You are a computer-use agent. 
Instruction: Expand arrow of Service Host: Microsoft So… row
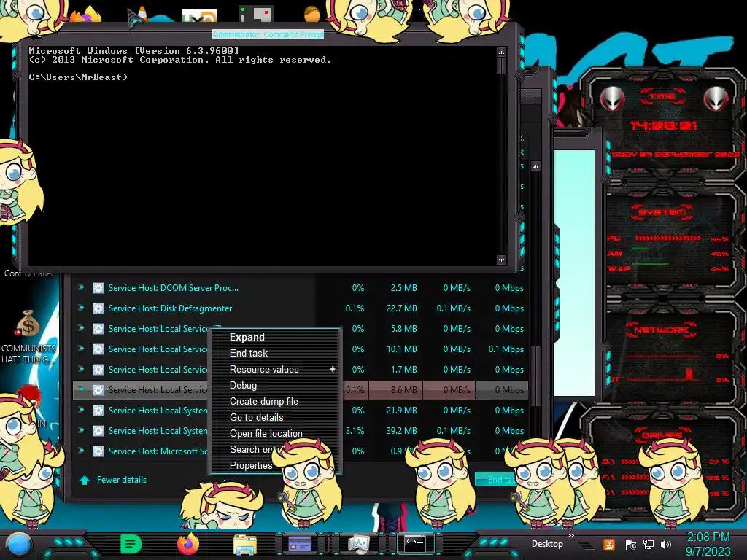point(80,451)
